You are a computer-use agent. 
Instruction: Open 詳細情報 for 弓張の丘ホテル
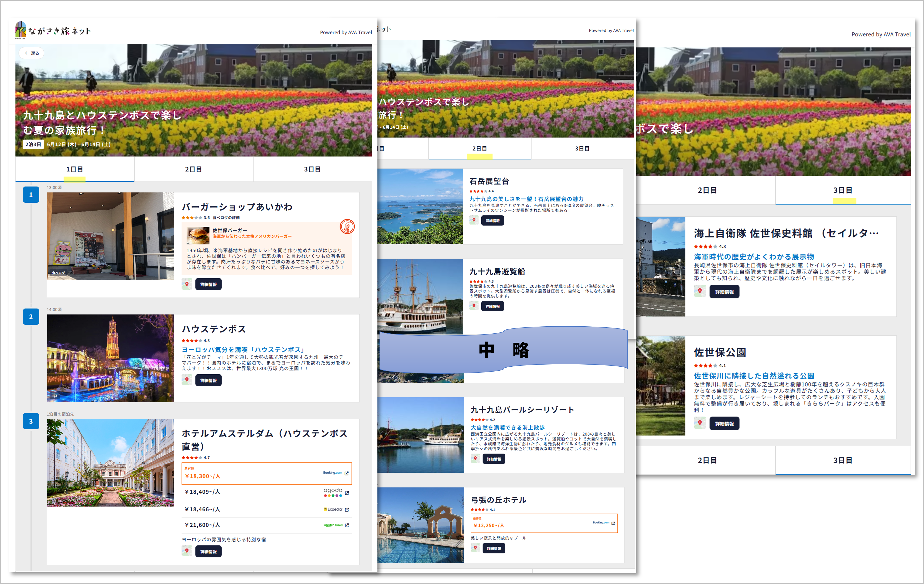click(494, 548)
